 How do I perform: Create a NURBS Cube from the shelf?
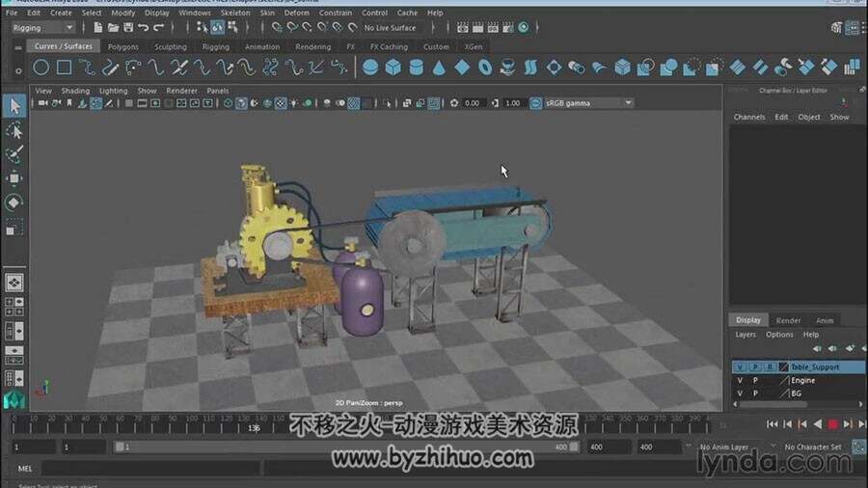393,68
